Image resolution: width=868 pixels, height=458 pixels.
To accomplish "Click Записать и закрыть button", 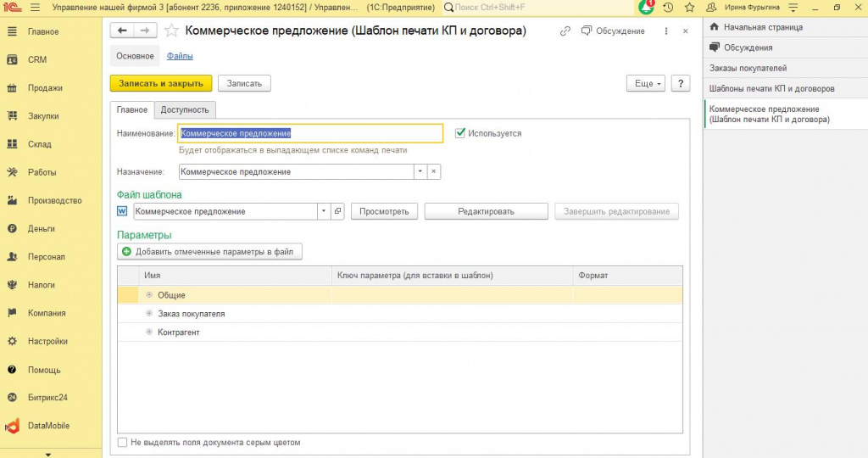I will (x=161, y=84).
